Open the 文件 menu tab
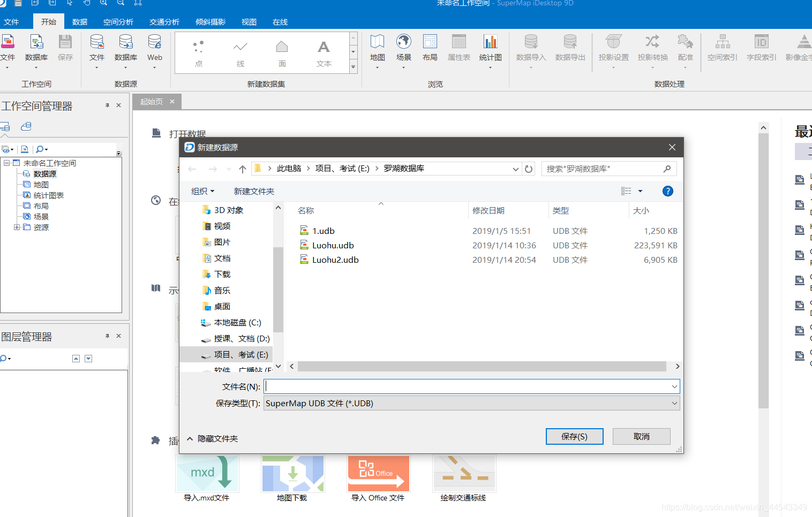This screenshot has width=812, height=517. click(x=11, y=22)
